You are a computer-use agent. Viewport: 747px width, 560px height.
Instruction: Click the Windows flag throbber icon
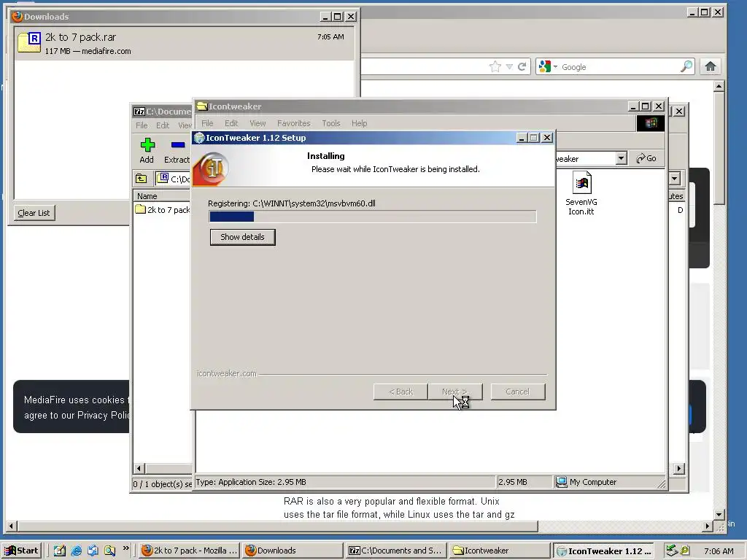pos(650,123)
